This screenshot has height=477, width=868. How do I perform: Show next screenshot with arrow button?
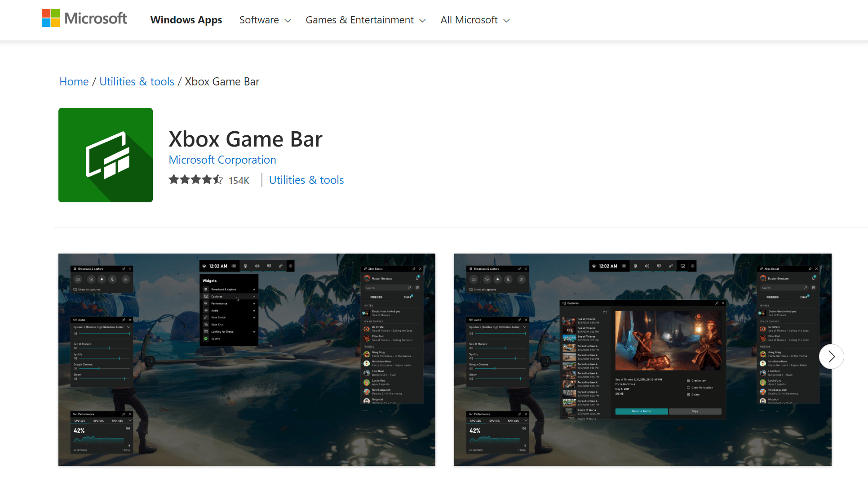(x=832, y=357)
